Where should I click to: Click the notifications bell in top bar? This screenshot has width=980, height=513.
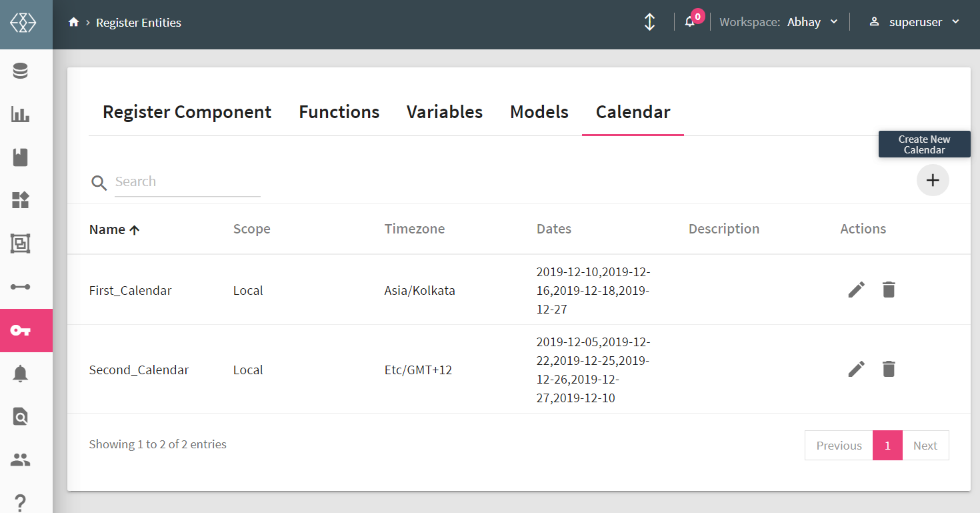[x=689, y=22]
